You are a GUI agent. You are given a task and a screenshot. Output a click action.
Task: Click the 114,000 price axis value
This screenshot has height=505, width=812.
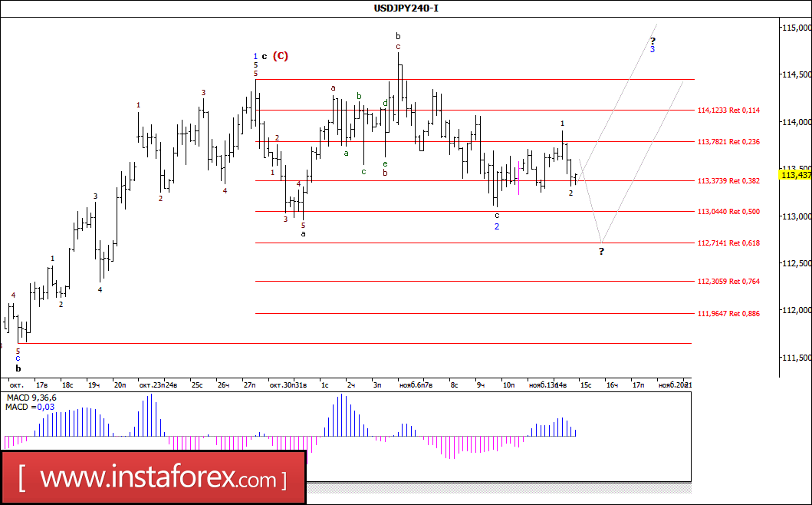click(797, 122)
